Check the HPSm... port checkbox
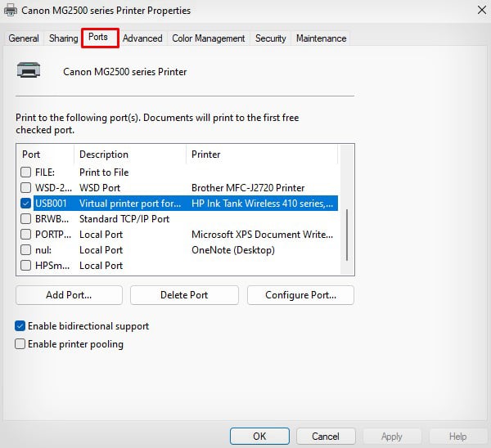 [x=25, y=266]
